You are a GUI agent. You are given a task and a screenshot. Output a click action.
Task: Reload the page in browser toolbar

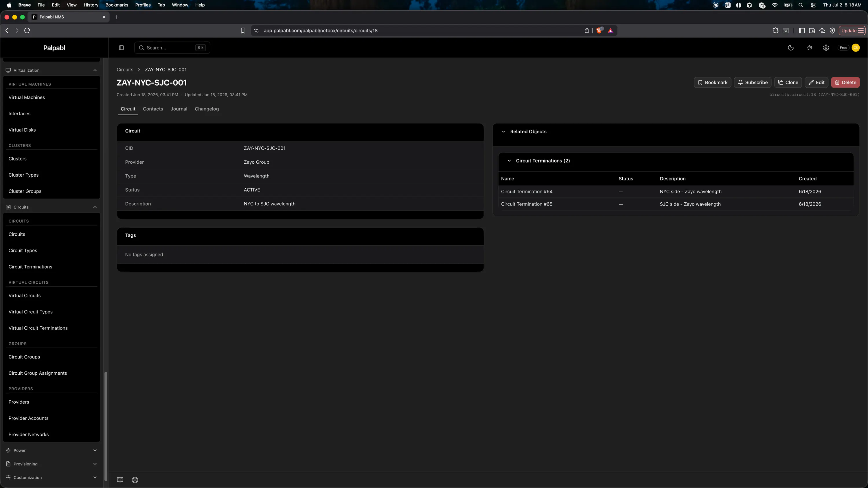(27, 30)
